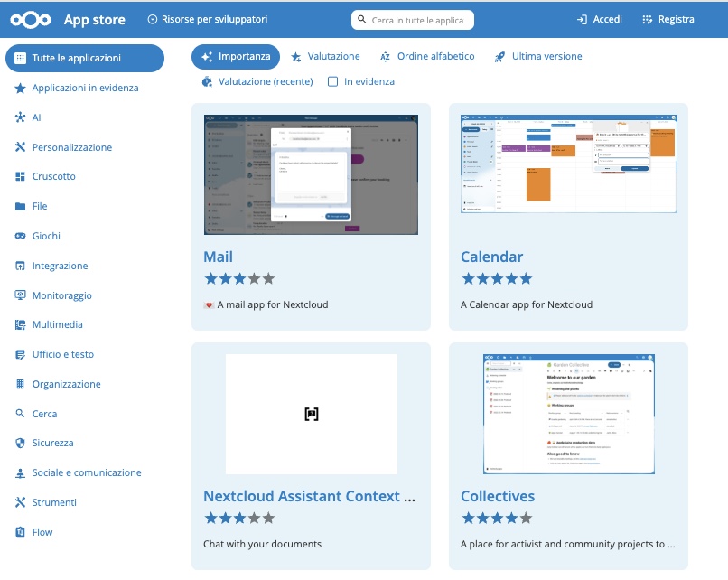
Task: Sort apps by Valutazione (recente)
Action: coord(257,81)
